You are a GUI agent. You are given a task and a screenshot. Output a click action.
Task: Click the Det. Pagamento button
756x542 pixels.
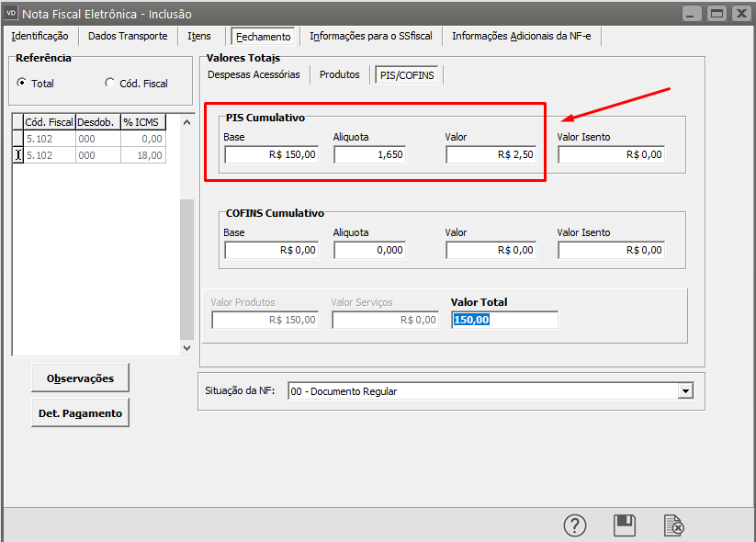80,413
